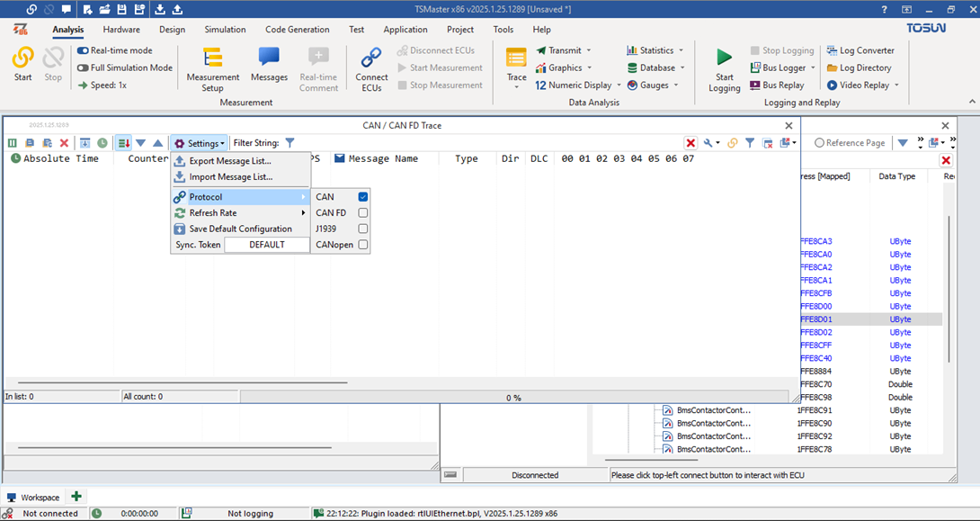Choose Export Message List menu entry

[241, 161]
